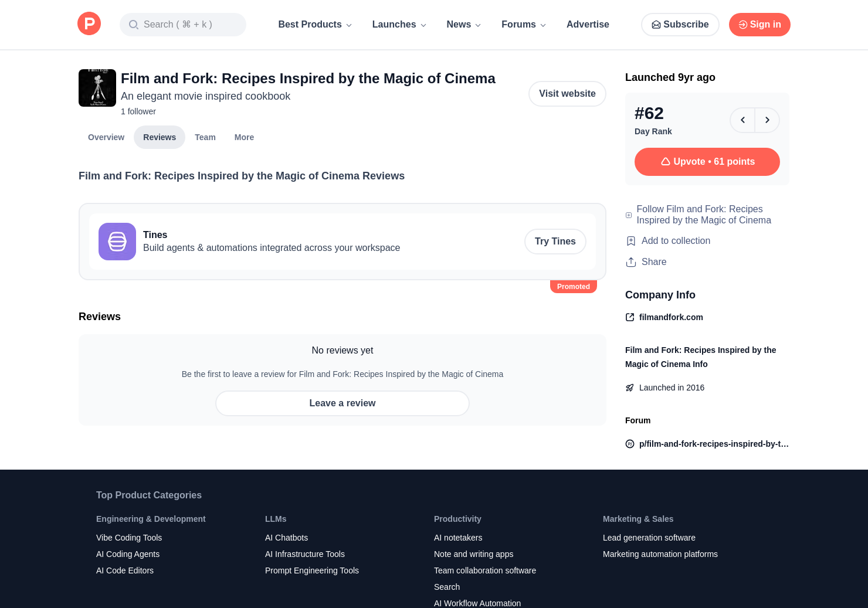Image resolution: width=868 pixels, height=608 pixels.
Task: Click the Productivity category heading
Action: click(457, 519)
